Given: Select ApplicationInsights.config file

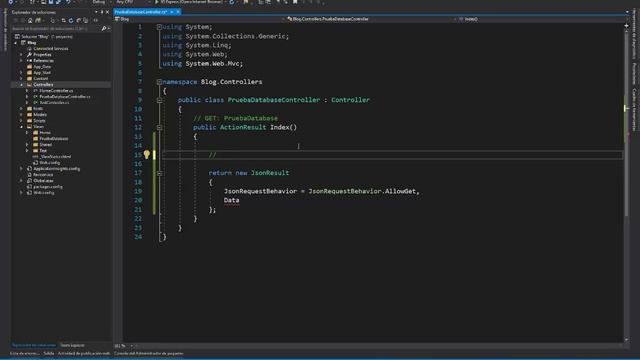Looking at the screenshot, I should [56, 169].
